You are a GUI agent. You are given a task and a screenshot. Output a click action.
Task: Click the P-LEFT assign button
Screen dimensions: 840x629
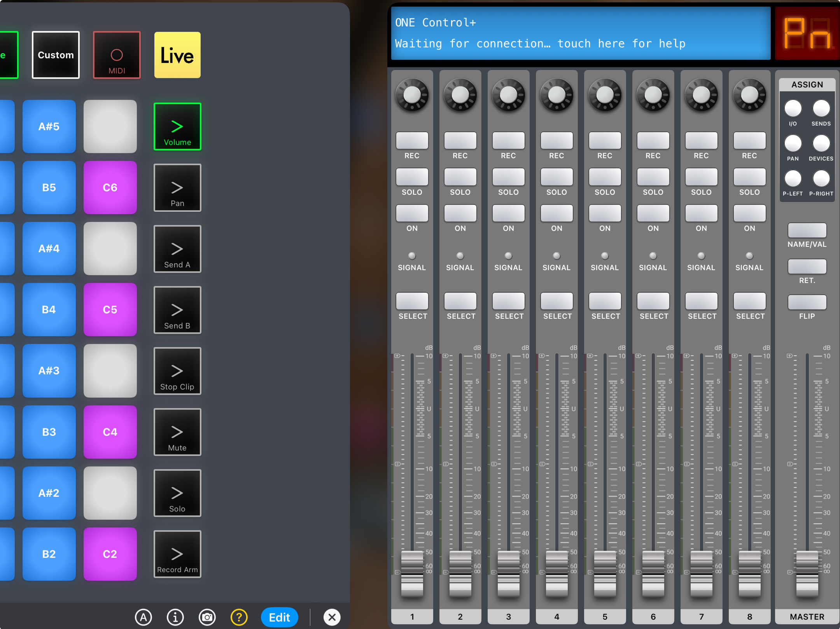click(793, 178)
